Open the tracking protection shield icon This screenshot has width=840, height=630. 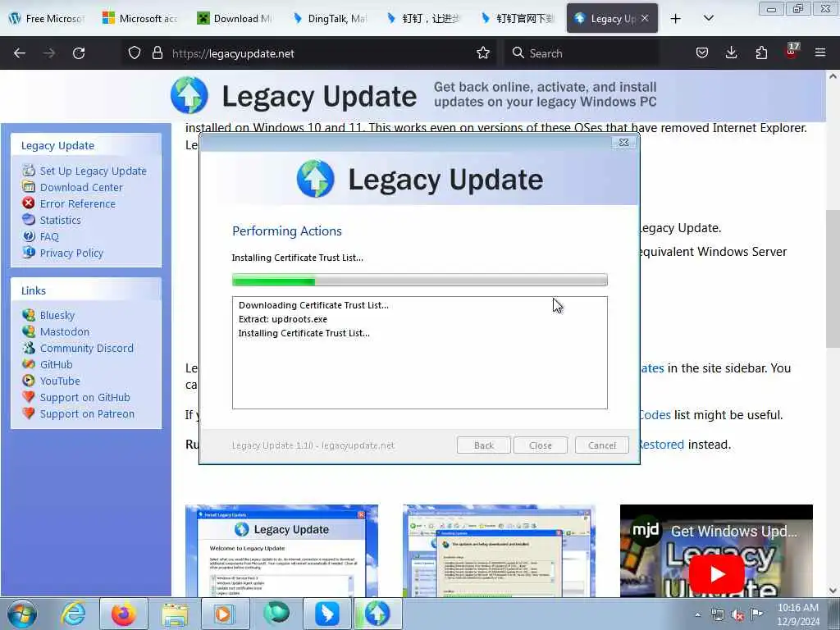[135, 53]
